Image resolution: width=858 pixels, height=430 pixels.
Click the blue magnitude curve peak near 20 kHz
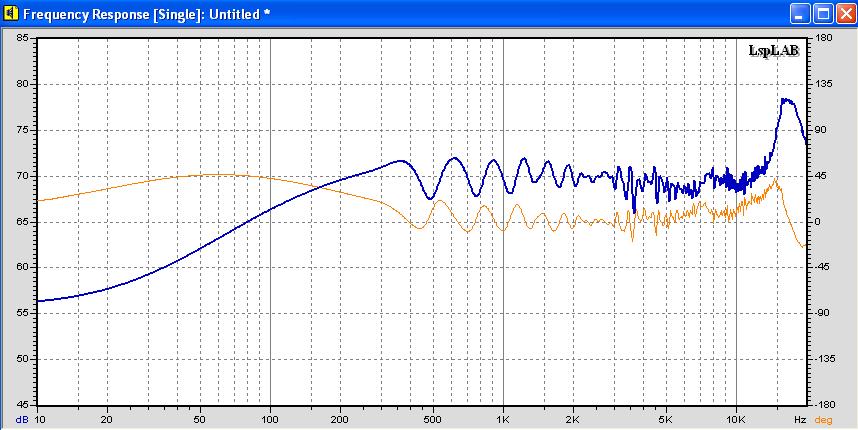click(x=787, y=101)
